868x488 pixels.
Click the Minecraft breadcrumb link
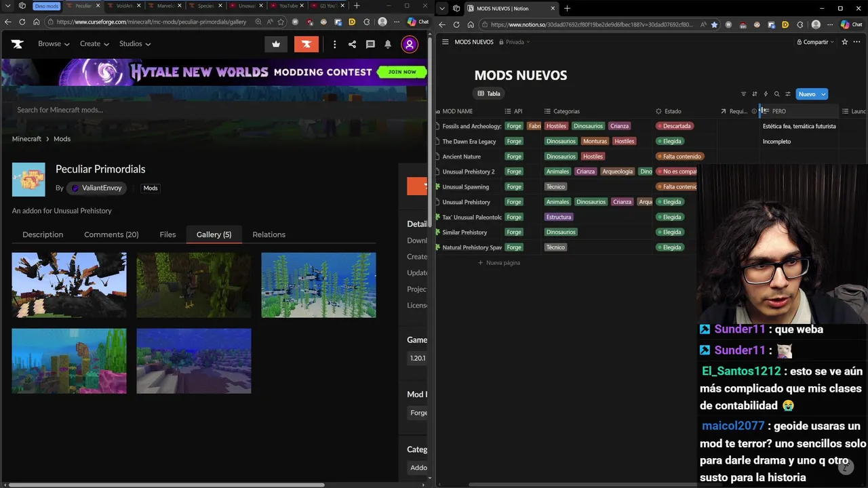point(26,139)
